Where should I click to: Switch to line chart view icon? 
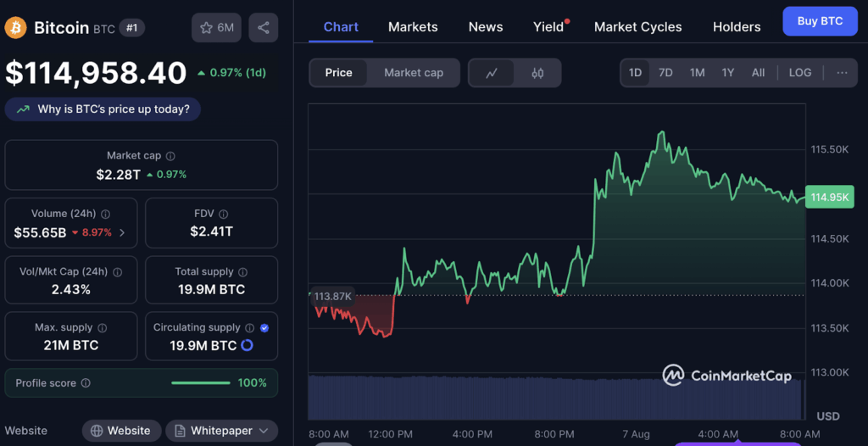tap(492, 73)
